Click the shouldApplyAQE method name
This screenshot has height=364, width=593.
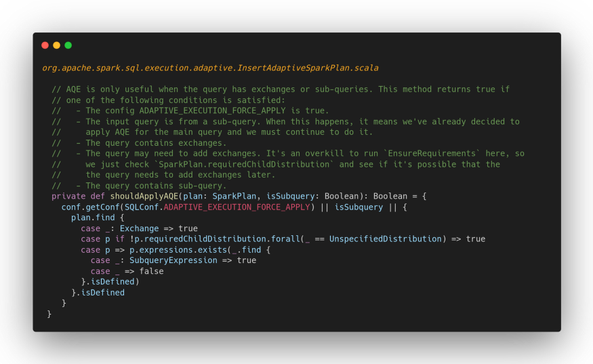(144, 197)
